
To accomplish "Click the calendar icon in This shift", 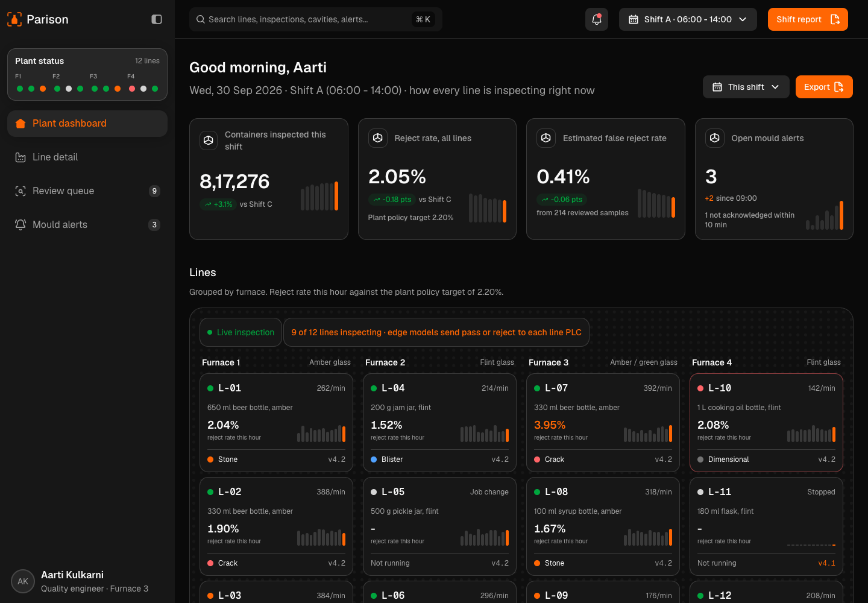I will tap(717, 87).
